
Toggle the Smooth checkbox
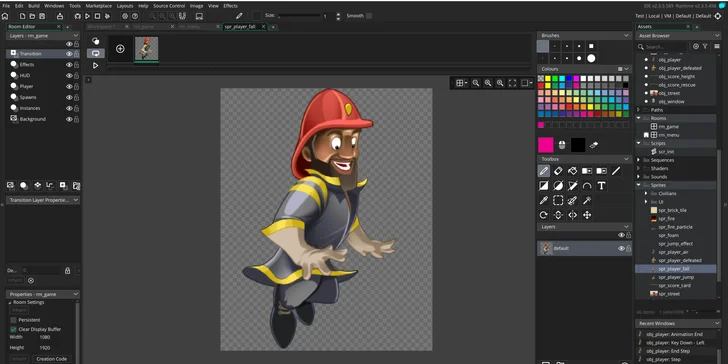click(369, 16)
